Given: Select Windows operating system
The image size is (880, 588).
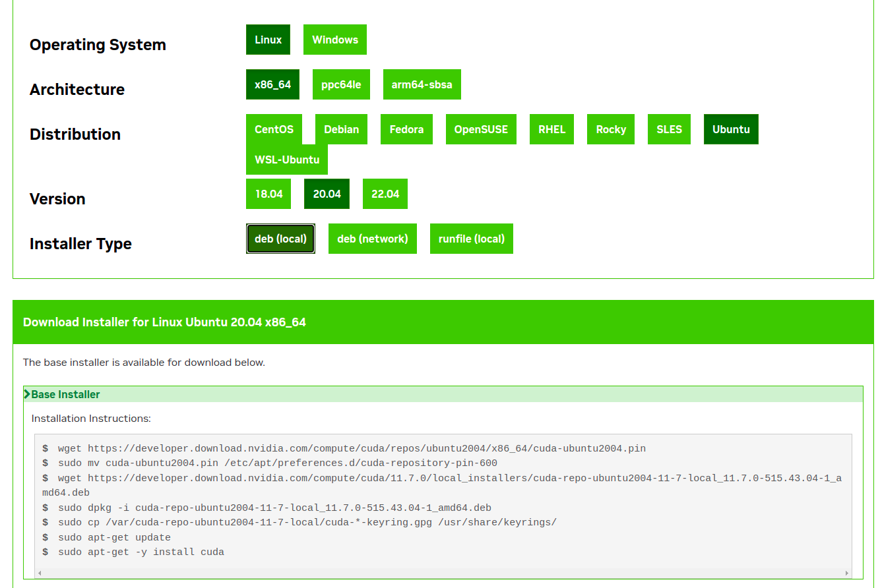Looking at the screenshot, I should tap(335, 40).
